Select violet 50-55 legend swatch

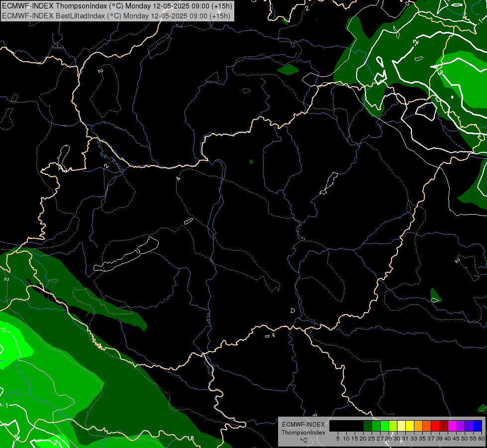pos(469,426)
